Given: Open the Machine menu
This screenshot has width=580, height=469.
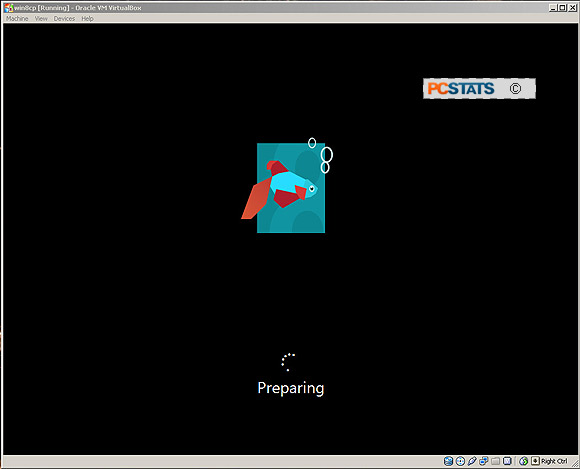Looking at the screenshot, I should [x=17, y=18].
